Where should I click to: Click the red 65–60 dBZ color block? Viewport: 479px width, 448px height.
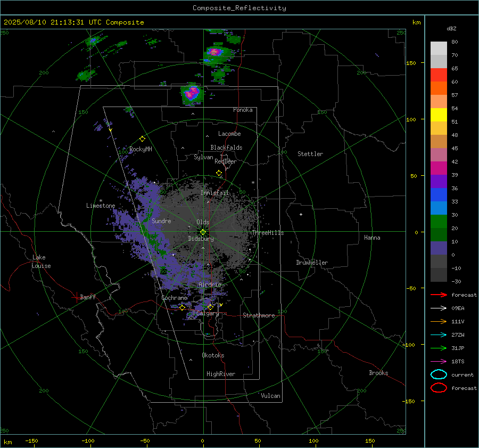439,75
